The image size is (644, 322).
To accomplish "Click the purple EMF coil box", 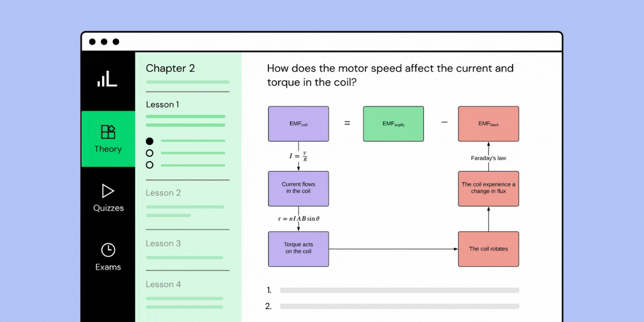I will 298,123.
